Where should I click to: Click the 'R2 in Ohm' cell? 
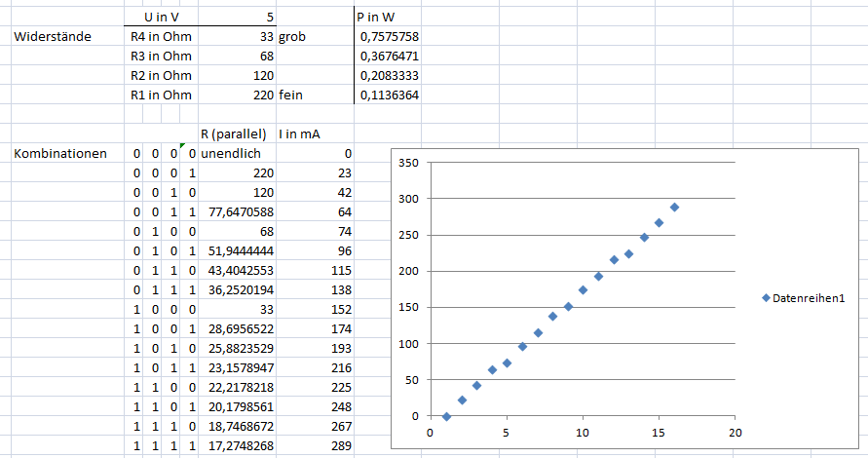tap(161, 75)
